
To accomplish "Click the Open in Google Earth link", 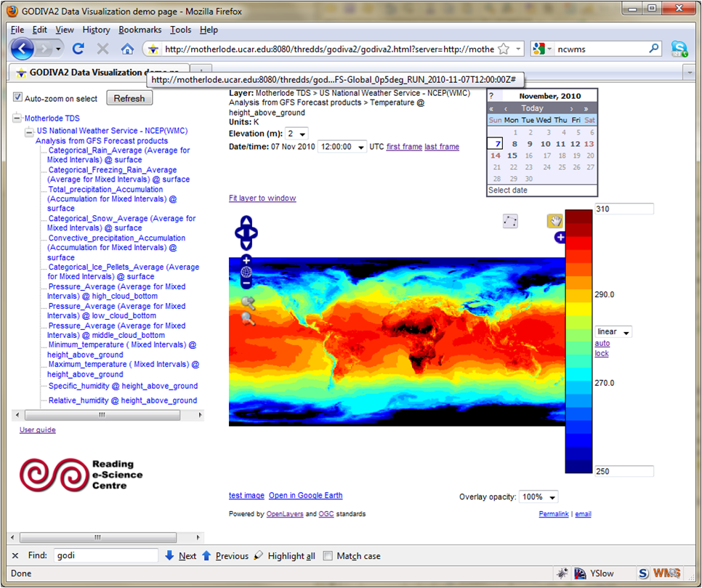I will pyautogui.click(x=305, y=496).
